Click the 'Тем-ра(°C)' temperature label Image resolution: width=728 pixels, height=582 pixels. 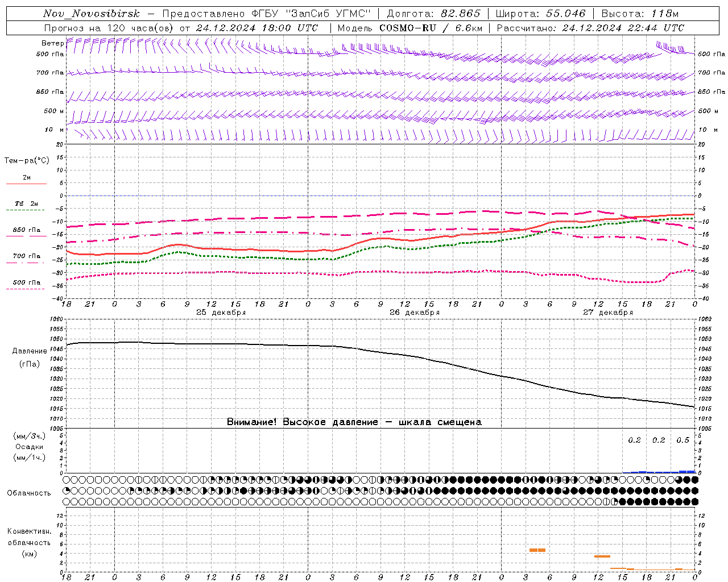pyautogui.click(x=27, y=161)
